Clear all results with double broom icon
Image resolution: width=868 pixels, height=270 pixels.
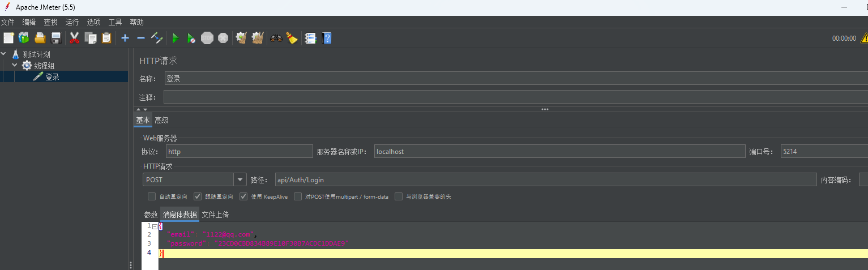point(258,38)
